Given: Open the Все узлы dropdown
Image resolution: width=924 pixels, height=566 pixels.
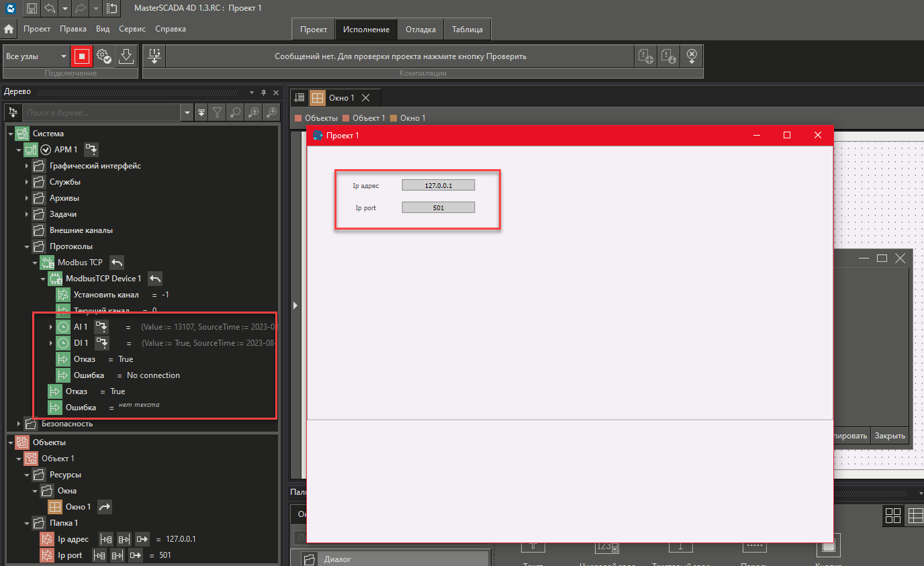Looking at the screenshot, I should point(64,56).
